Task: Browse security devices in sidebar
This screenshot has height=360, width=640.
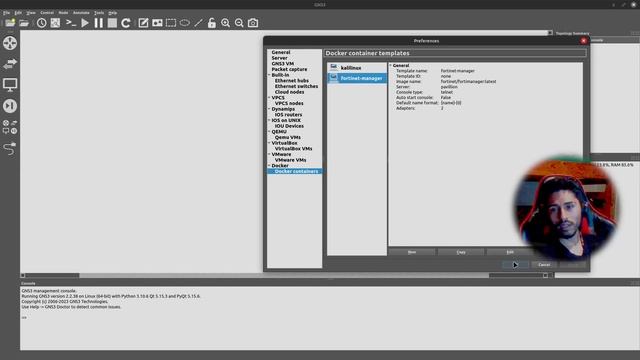Action: pyautogui.click(x=10, y=106)
